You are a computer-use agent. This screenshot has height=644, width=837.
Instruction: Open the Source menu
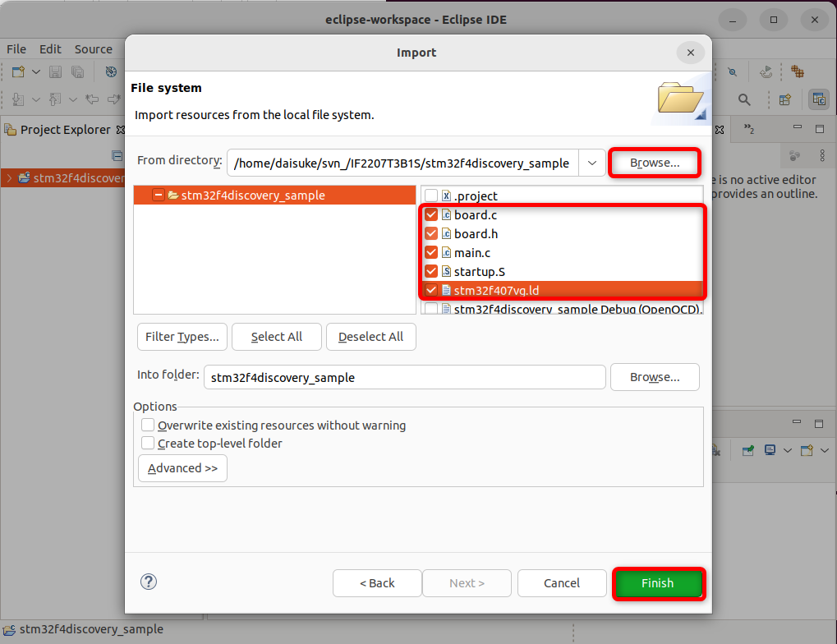pyautogui.click(x=94, y=49)
